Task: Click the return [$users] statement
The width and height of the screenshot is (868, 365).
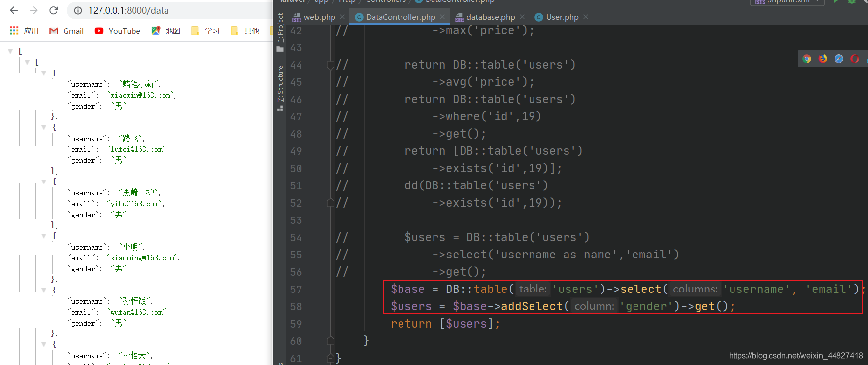Action: [x=445, y=324]
